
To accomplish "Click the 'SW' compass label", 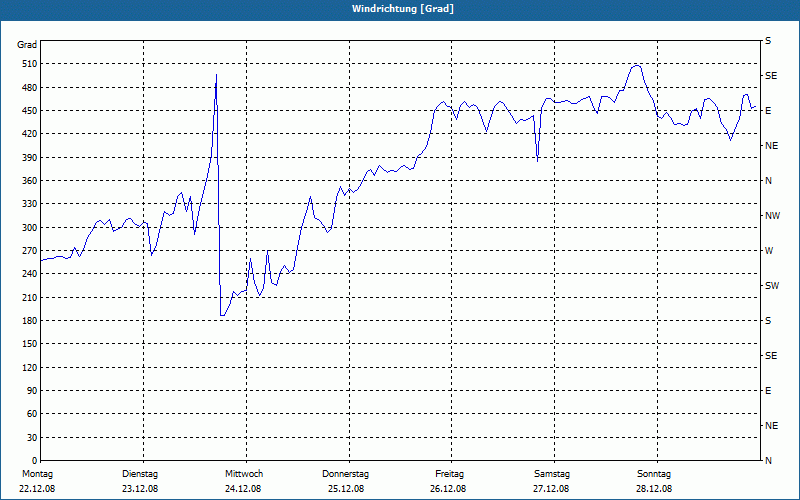I will 772,286.
